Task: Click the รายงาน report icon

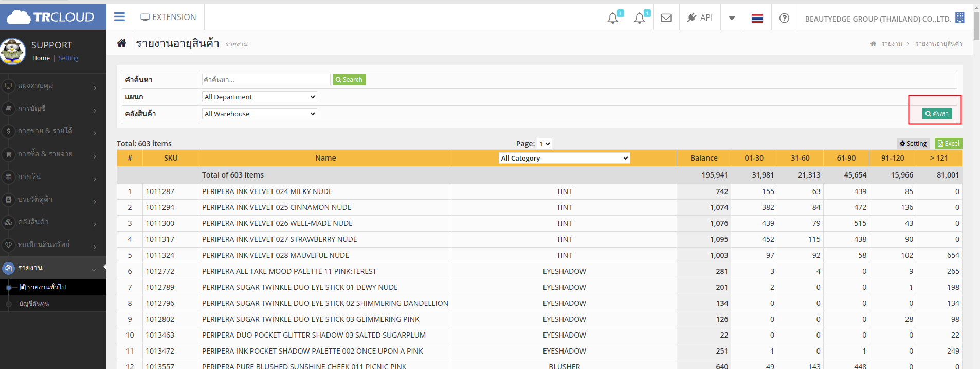Action: pyautogui.click(x=8, y=268)
